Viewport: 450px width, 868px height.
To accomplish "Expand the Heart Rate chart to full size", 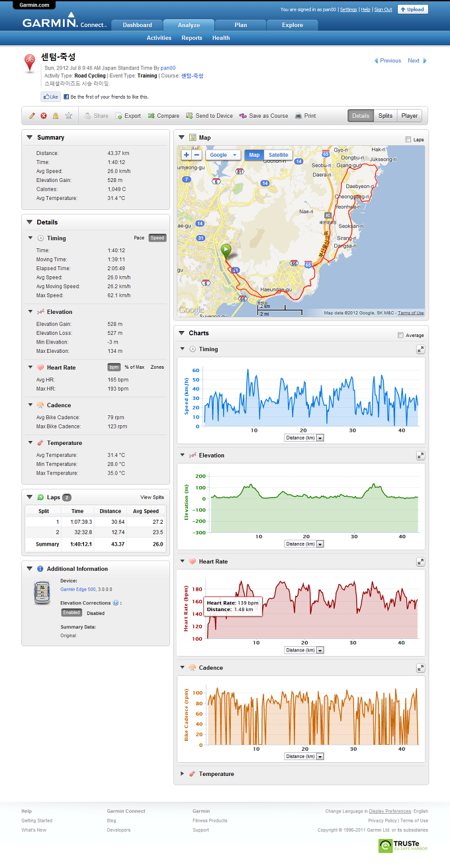I will pos(420,561).
